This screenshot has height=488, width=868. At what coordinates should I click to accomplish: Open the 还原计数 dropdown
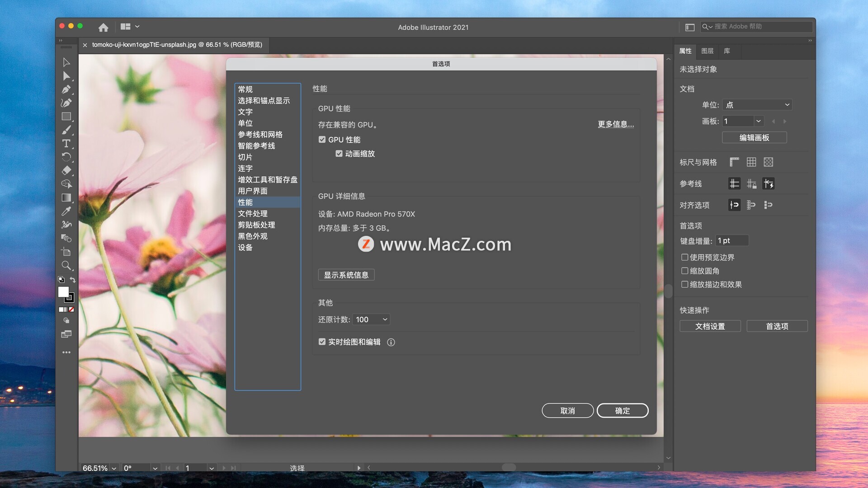click(x=371, y=319)
